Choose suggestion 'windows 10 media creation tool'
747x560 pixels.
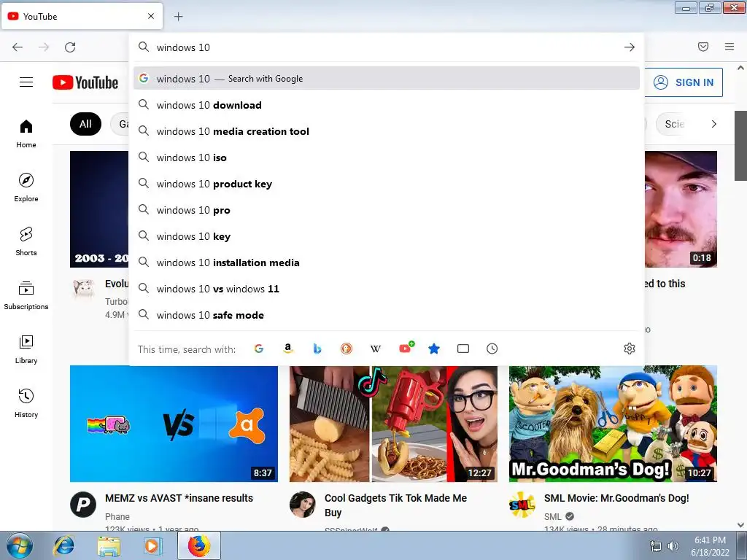(387, 131)
